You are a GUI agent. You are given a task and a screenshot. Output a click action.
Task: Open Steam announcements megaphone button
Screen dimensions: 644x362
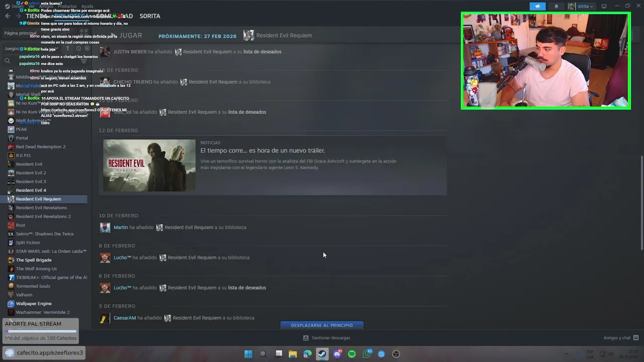point(537,7)
